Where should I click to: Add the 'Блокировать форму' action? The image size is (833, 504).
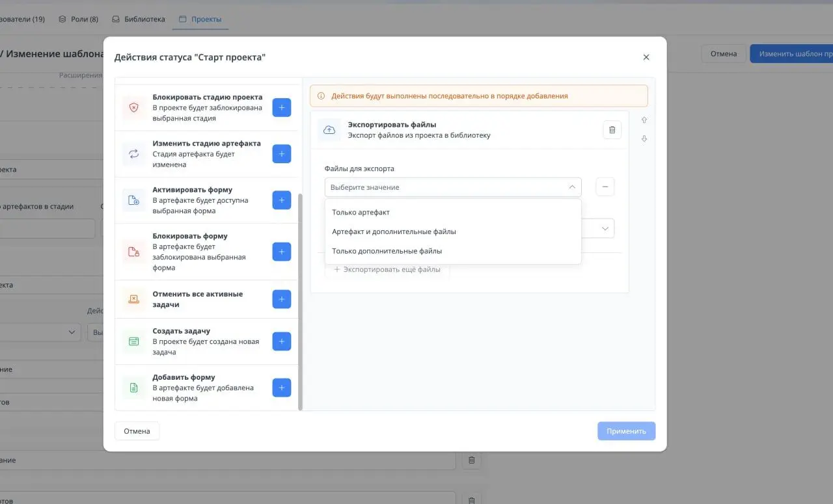281,252
